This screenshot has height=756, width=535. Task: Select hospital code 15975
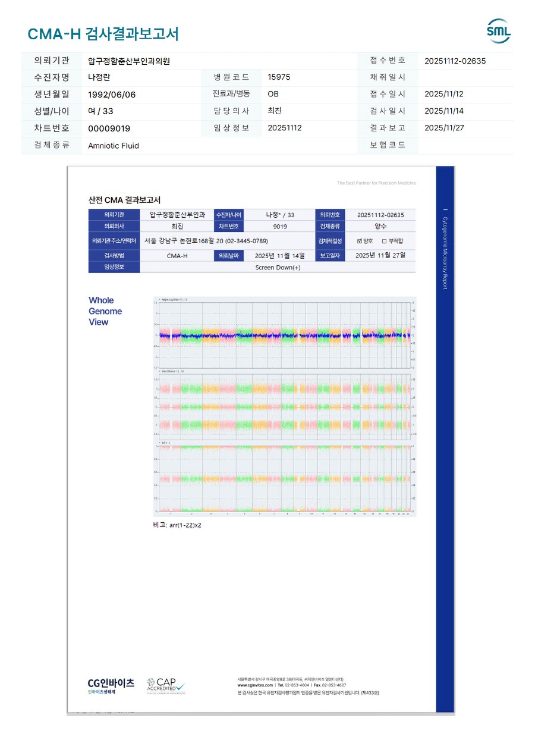[279, 77]
